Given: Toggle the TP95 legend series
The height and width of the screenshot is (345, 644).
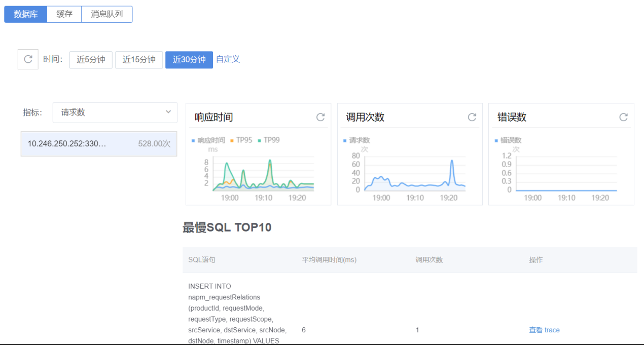Looking at the screenshot, I should pos(241,140).
